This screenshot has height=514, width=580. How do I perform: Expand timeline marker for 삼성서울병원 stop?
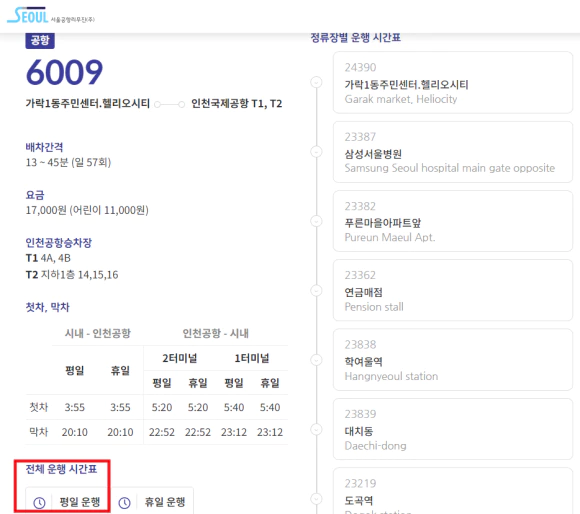316,152
